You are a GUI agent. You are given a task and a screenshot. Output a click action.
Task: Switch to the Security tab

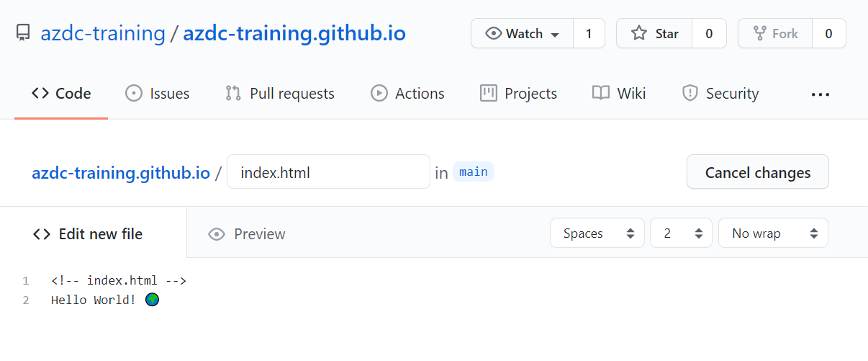pos(720,94)
